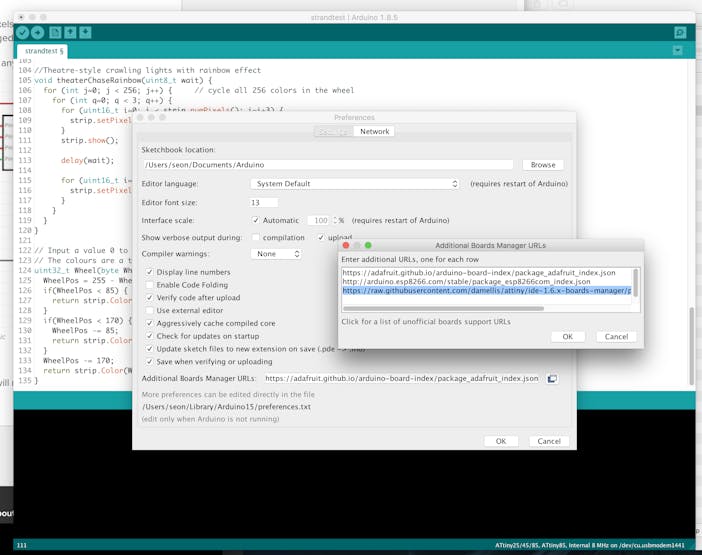This screenshot has height=555, width=702.
Task: Click the Editor font size field
Action: coord(263,202)
